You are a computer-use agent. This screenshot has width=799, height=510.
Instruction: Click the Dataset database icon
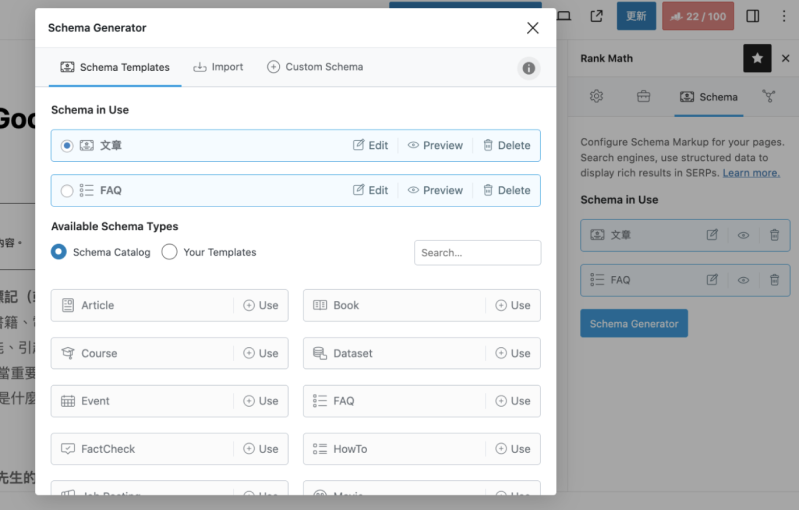320,353
